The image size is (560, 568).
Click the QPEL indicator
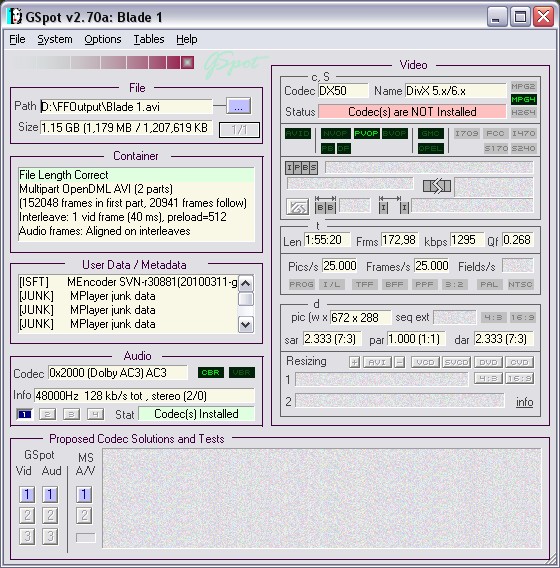click(x=430, y=148)
